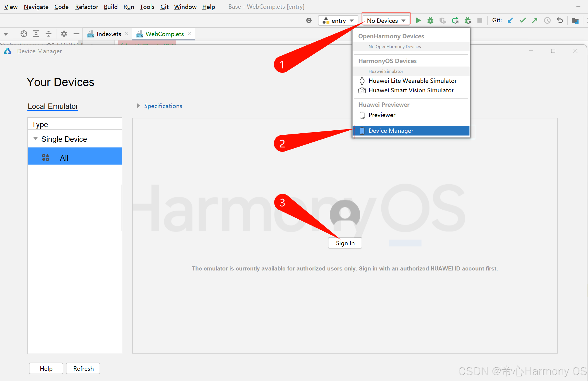Click the green Run play icon
Viewport: 588px width, 381px height.
[418, 20]
